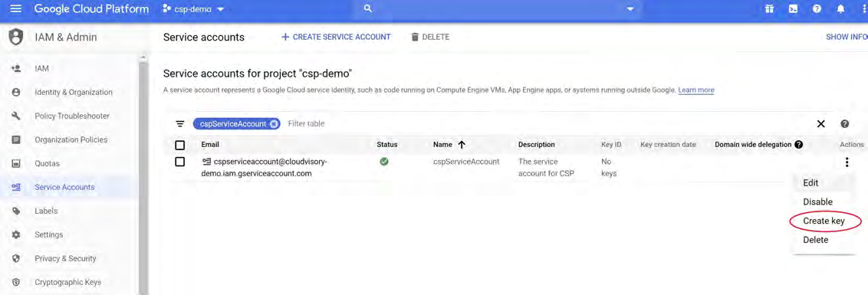Viewport: 868px width, 295px height.
Task: Click the Identity & Organization person icon
Action: point(16,93)
